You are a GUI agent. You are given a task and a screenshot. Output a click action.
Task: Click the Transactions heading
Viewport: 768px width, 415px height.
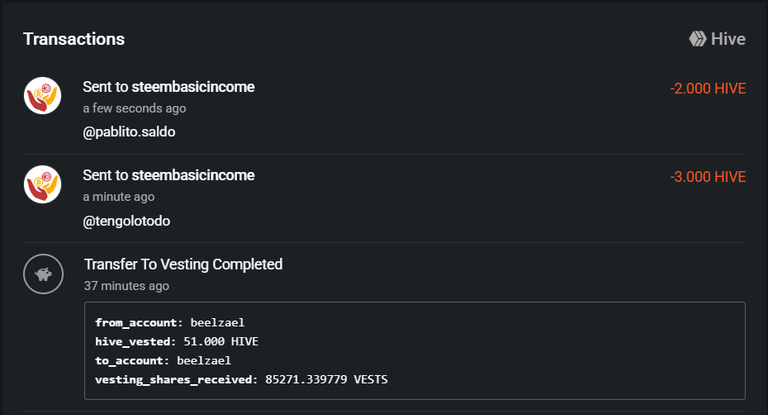[x=74, y=39]
